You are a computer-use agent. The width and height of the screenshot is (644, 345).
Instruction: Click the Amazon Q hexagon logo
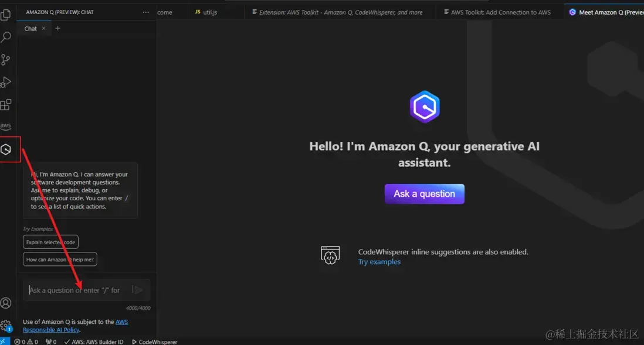tap(425, 107)
